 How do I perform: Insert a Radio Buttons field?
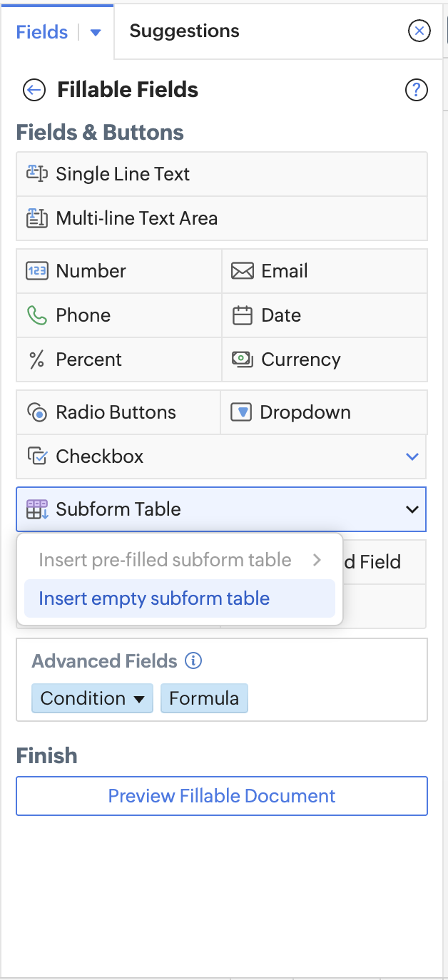click(x=116, y=412)
